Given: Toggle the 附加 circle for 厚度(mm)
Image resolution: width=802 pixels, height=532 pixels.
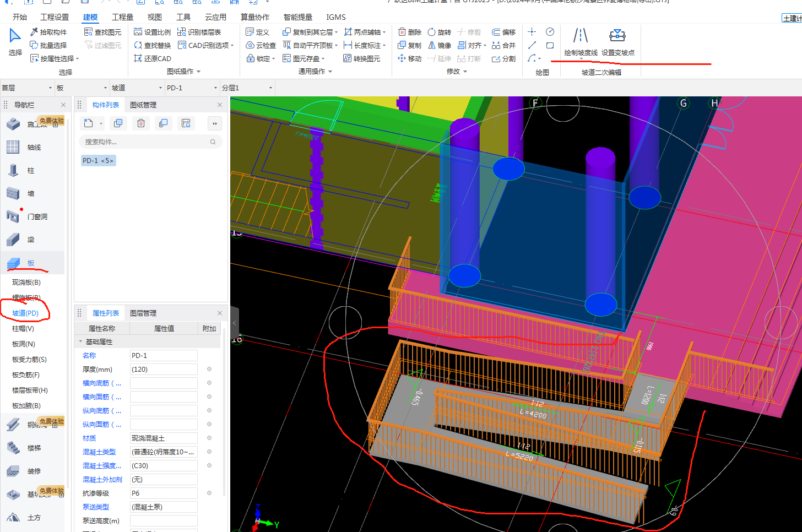Looking at the screenshot, I should pyautogui.click(x=209, y=369).
